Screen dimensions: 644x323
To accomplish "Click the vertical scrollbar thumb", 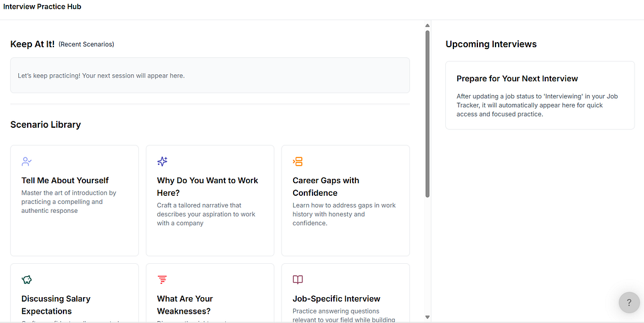I will (x=427, y=114).
